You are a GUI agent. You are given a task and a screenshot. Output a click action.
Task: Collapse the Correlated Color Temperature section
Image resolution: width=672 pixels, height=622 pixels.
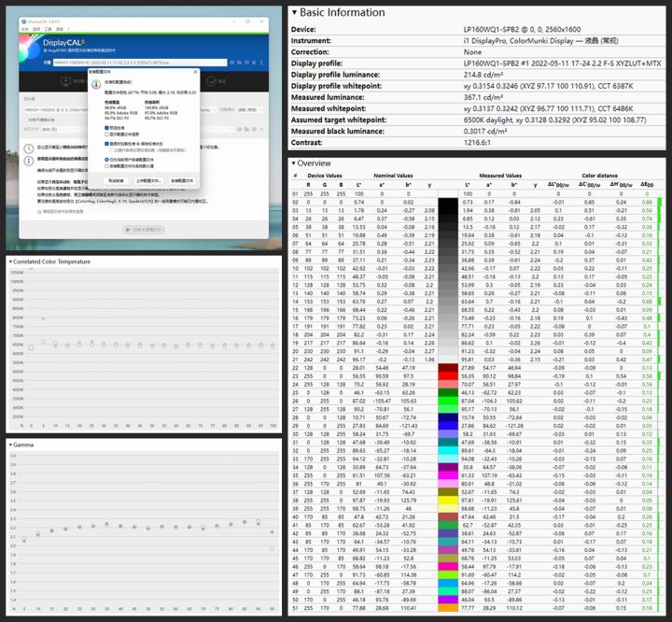(10, 262)
